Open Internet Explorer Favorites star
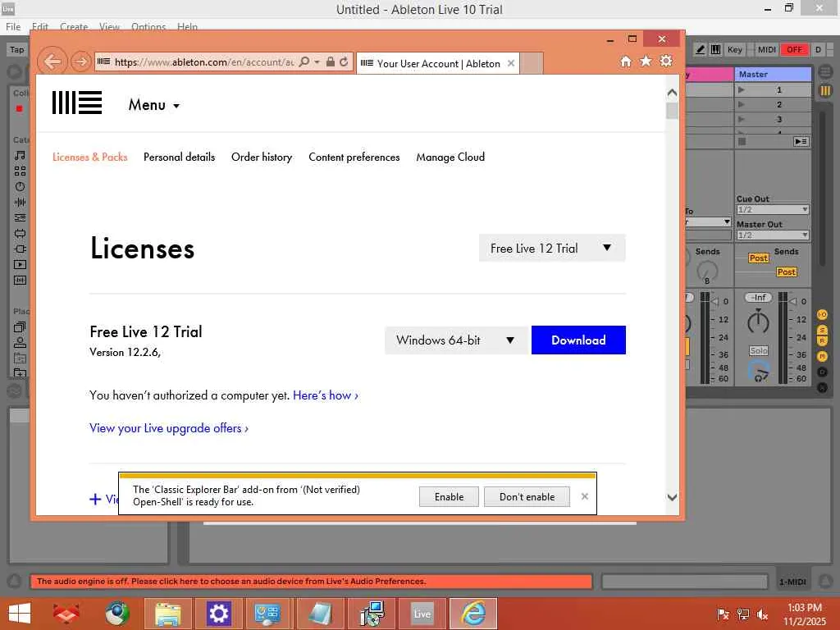Screen dimensions: 840x630 pyautogui.click(x=646, y=61)
